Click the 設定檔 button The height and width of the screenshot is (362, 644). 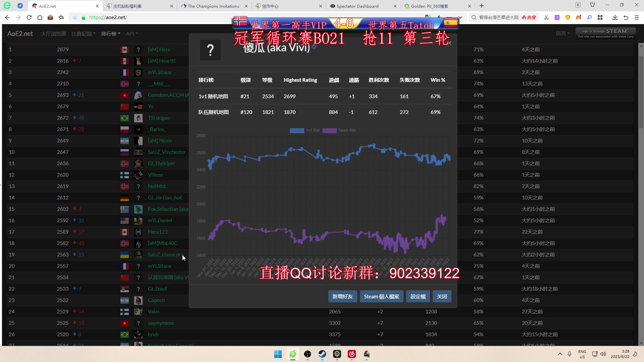pyautogui.click(x=418, y=296)
